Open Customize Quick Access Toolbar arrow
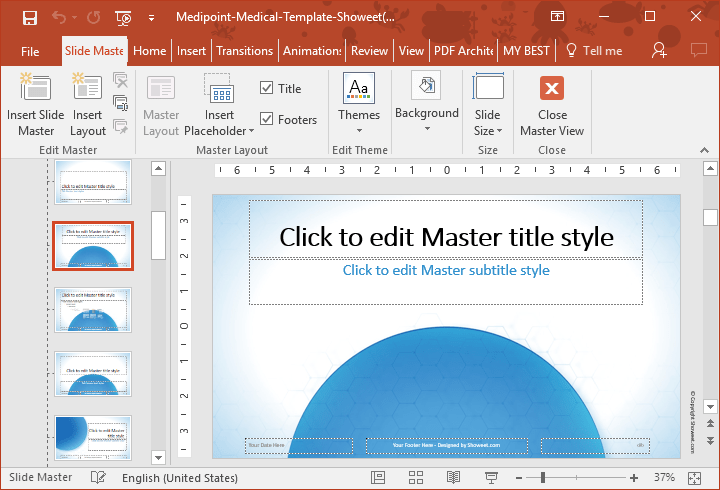 click(151, 18)
